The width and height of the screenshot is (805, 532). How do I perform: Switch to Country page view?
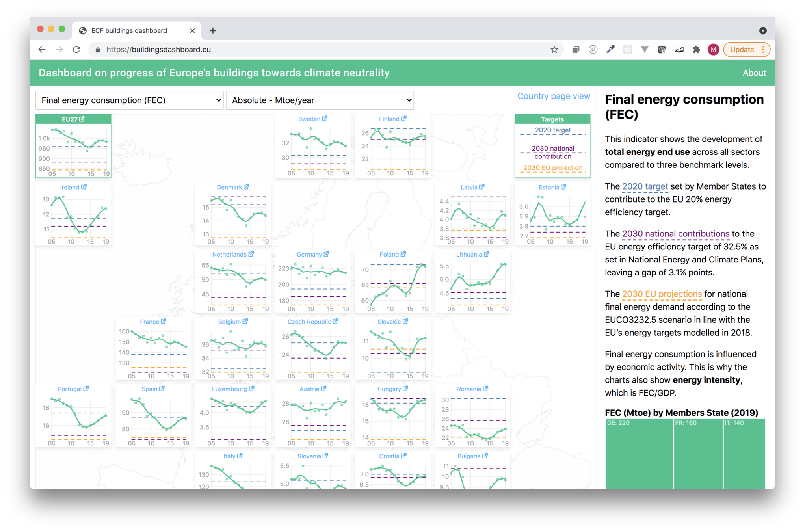tap(553, 96)
